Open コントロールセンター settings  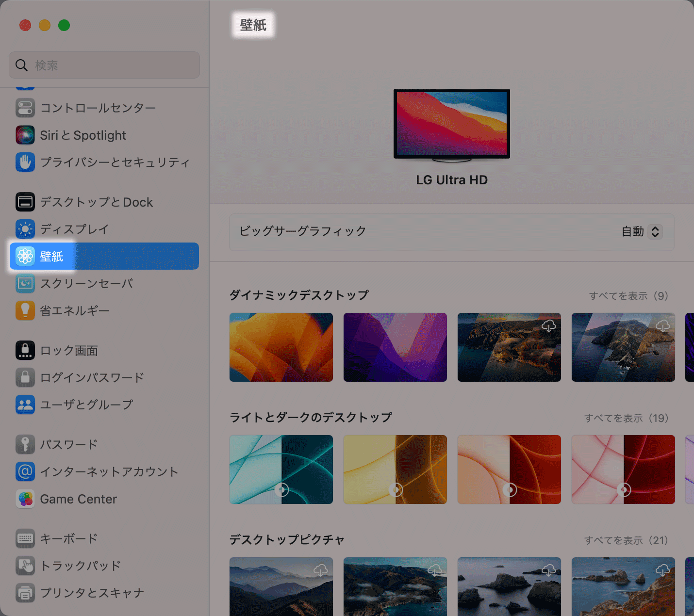104,108
